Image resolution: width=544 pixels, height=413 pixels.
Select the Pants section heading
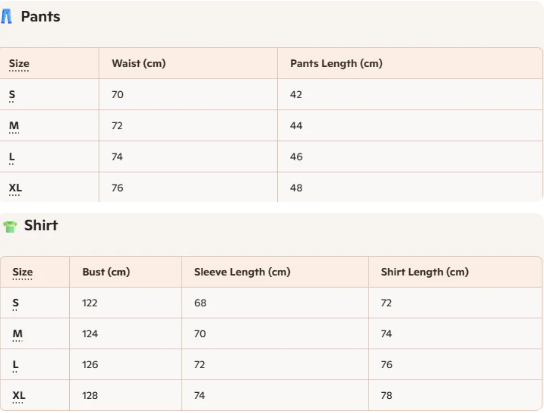(41, 17)
